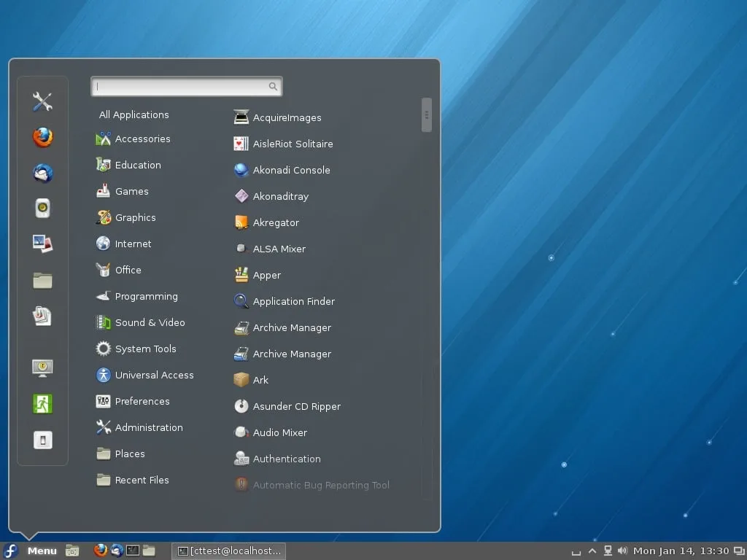The width and height of the screenshot is (747, 560).
Task: Click the show desktop panel icon
Action: 72,551
